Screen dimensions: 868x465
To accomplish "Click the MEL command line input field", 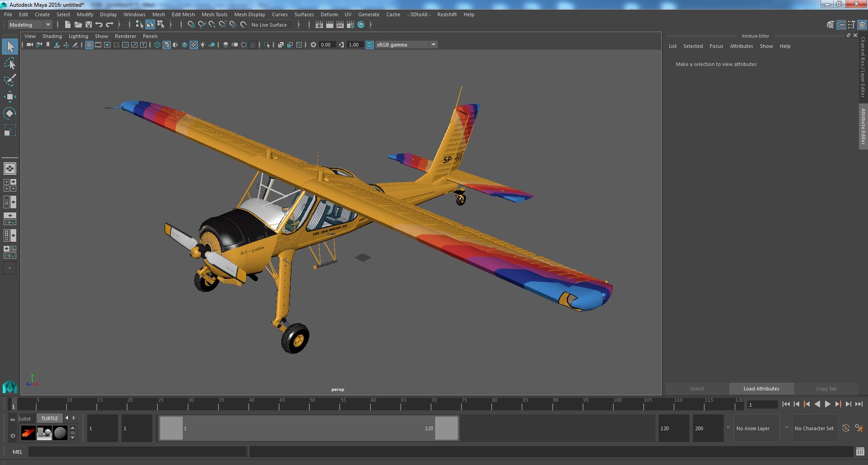I will tap(138, 451).
